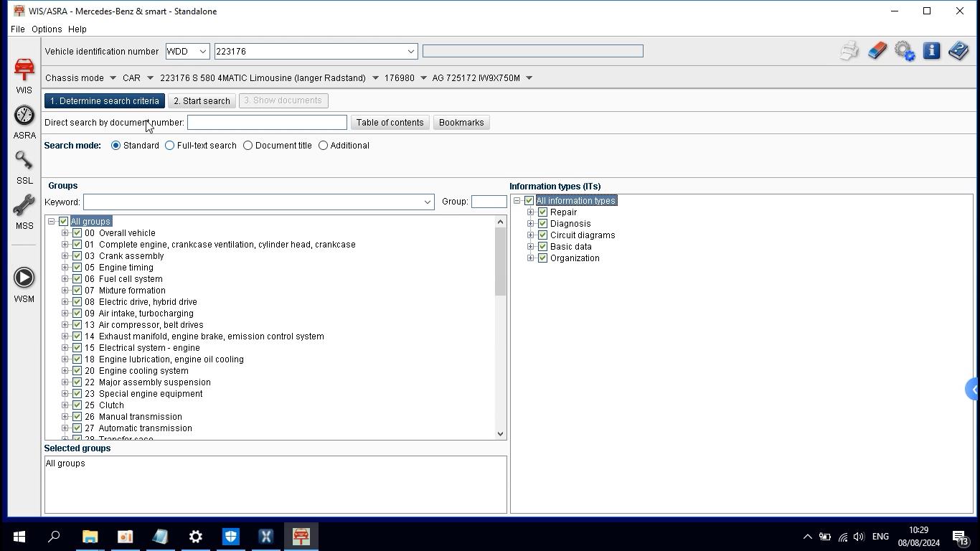Select the Basic data information type row
The width and height of the screenshot is (980, 551).
pos(570,247)
